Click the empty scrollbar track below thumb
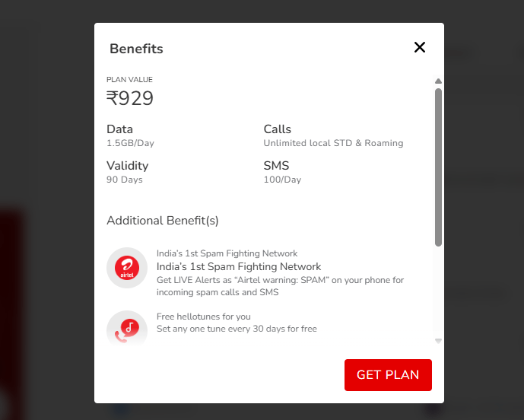 [438, 293]
